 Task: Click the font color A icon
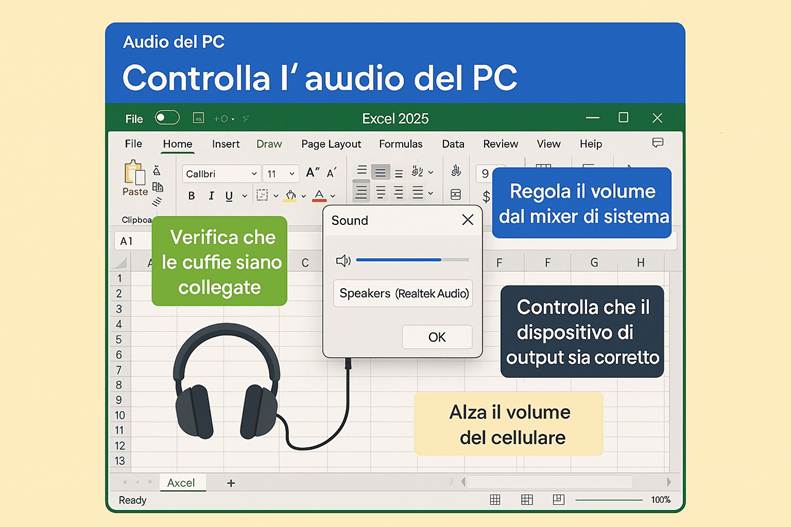(319, 195)
